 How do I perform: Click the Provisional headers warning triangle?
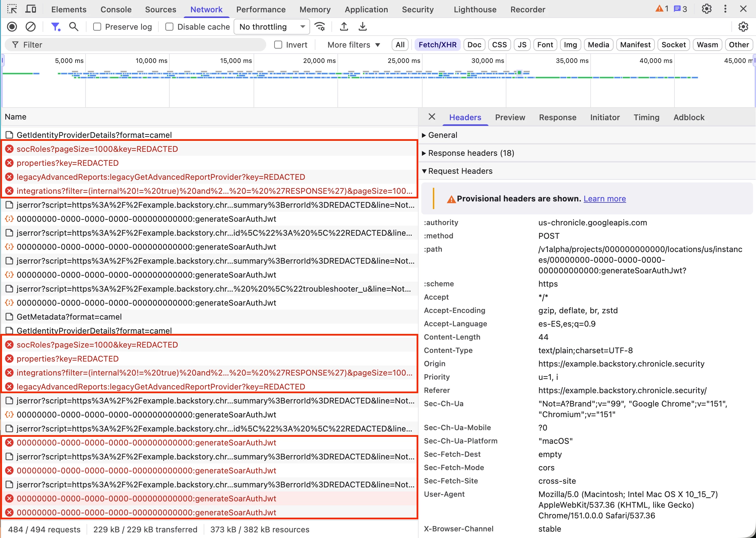pos(451,199)
